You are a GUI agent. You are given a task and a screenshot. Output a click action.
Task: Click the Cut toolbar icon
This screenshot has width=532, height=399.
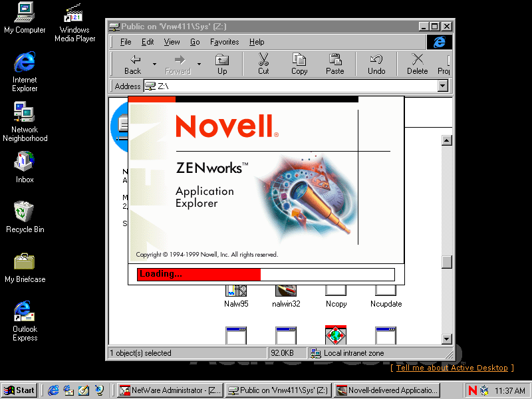click(263, 65)
